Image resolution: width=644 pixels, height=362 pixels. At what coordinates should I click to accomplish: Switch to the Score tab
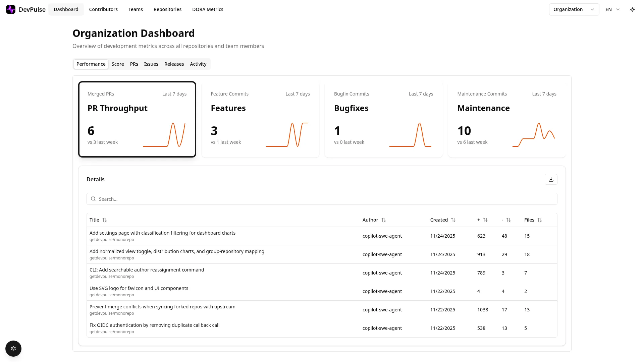point(118,64)
